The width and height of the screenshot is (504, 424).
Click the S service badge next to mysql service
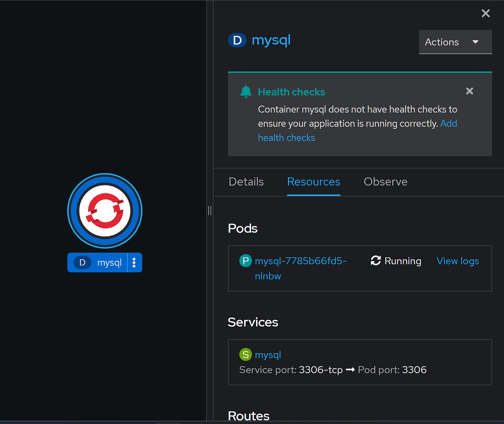point(245,354)
